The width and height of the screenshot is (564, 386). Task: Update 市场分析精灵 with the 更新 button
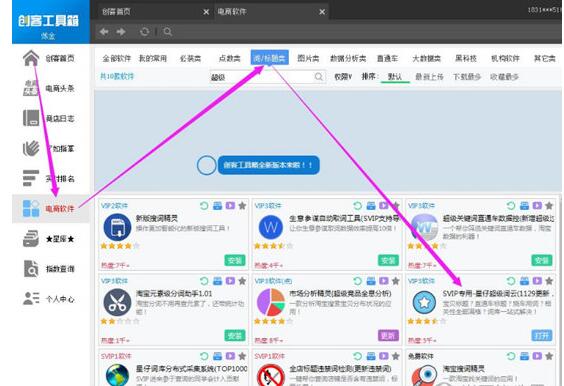point(388,335)
